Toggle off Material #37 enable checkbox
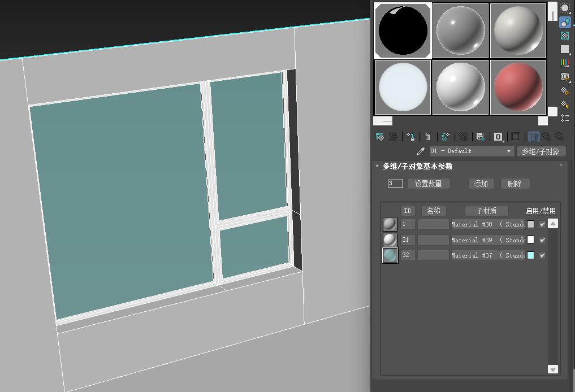 pos(542,255)
